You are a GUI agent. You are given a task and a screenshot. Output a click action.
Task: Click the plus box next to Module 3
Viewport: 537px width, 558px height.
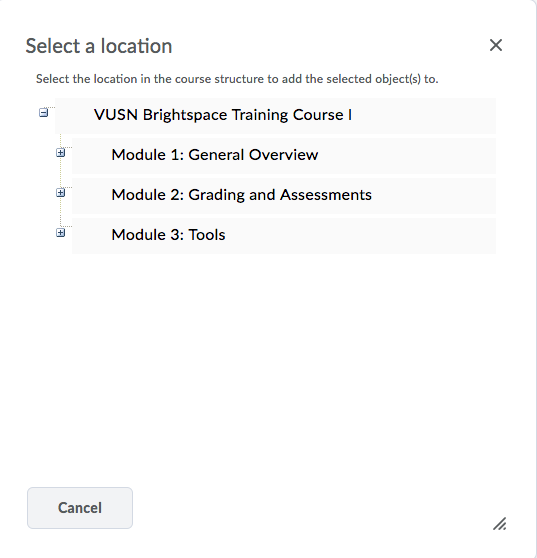click(61, 233)
